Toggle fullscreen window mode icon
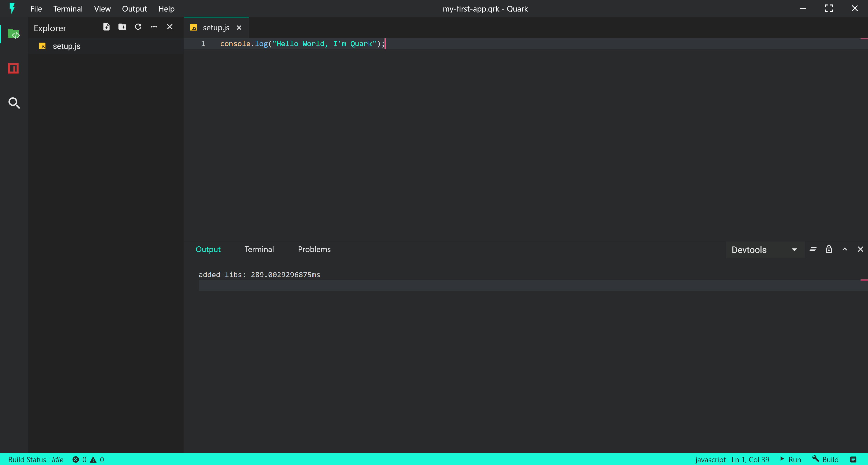The height and width of the screenshot is (465, 868). coord(829,8)
